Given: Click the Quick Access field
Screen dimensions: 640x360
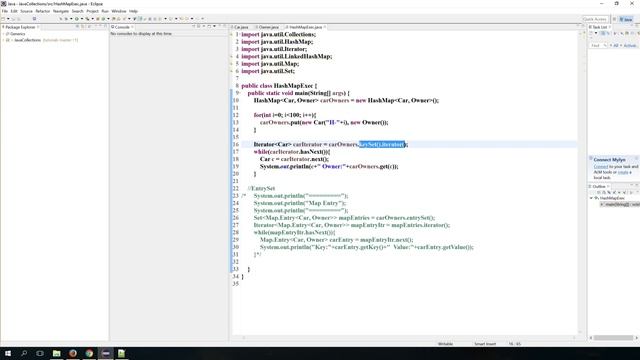Looking at the screenshot, I should click(595, 19).
